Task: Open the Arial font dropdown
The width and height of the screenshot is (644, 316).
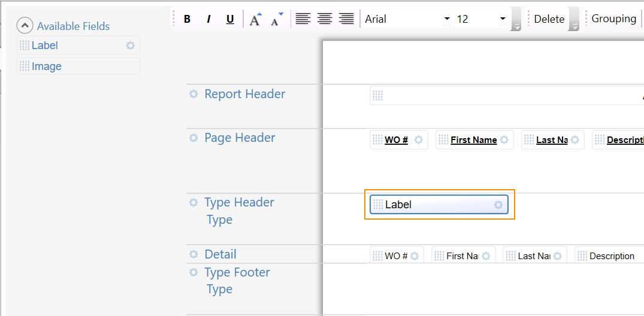Action: (x=447, y=19)
